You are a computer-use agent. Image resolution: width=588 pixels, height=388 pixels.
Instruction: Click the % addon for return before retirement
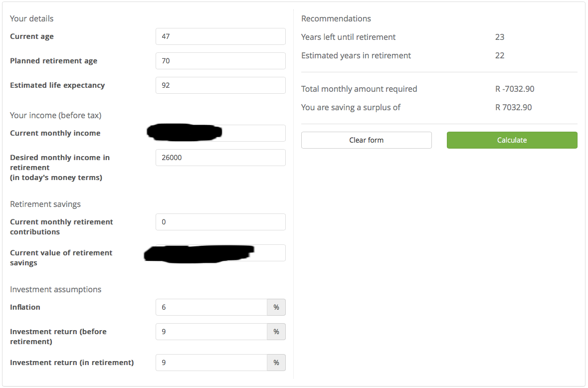pos(276,332)
